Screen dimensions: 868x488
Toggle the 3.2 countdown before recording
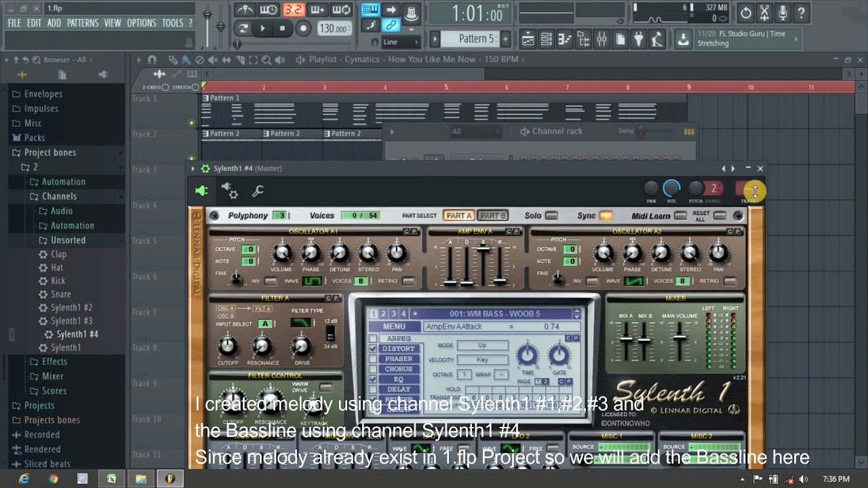[293, 9]
